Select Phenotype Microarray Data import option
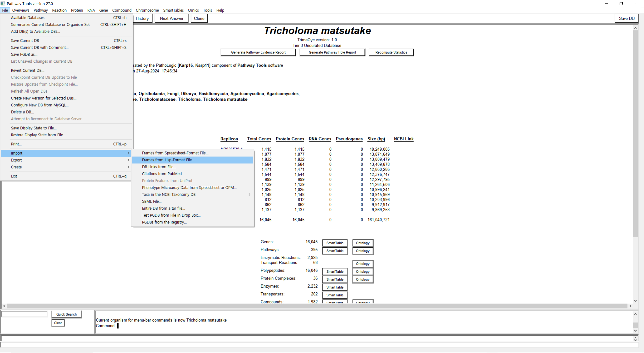This screenshot has height=353, width=644. 192,188
